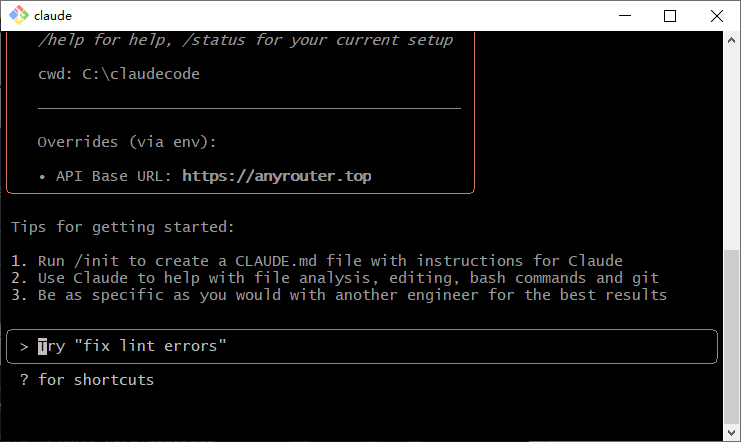741x442 pixels.
Task: Click 'Tips for getting started:' heading
Action: 122,226
